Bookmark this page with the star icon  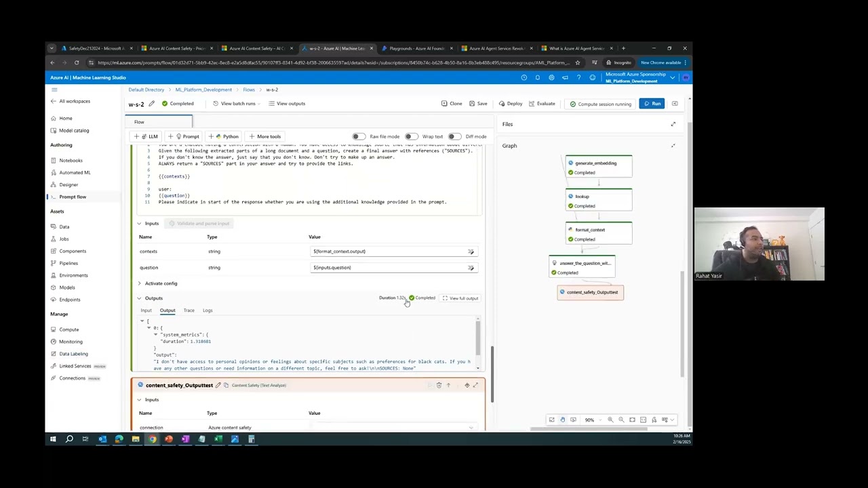578,62
